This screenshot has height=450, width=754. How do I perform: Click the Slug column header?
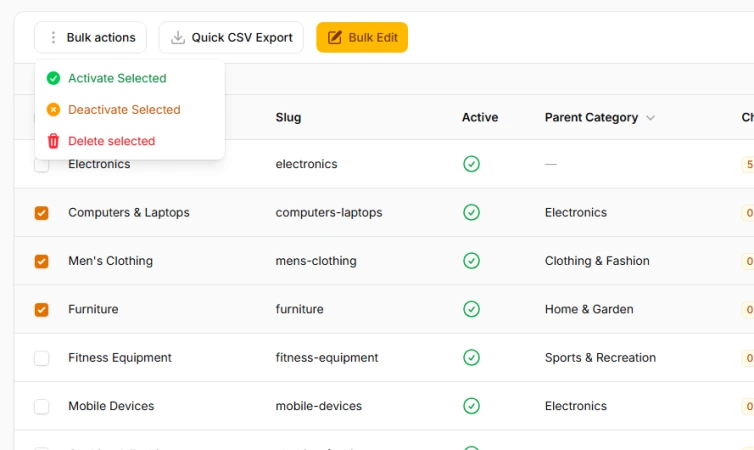(288, 118)
